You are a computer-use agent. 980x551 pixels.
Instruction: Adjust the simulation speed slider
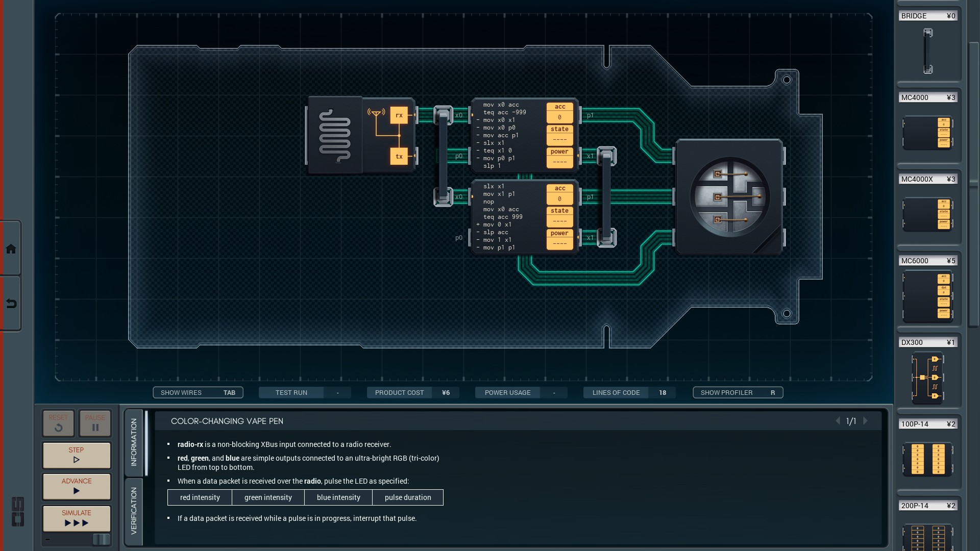click(x=101, y=539)
